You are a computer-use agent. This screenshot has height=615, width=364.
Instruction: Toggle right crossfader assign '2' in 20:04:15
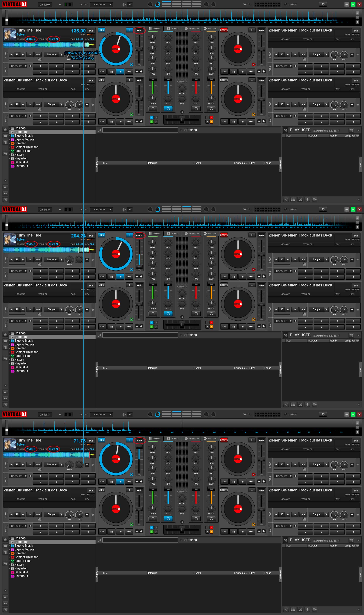(211, 323)
